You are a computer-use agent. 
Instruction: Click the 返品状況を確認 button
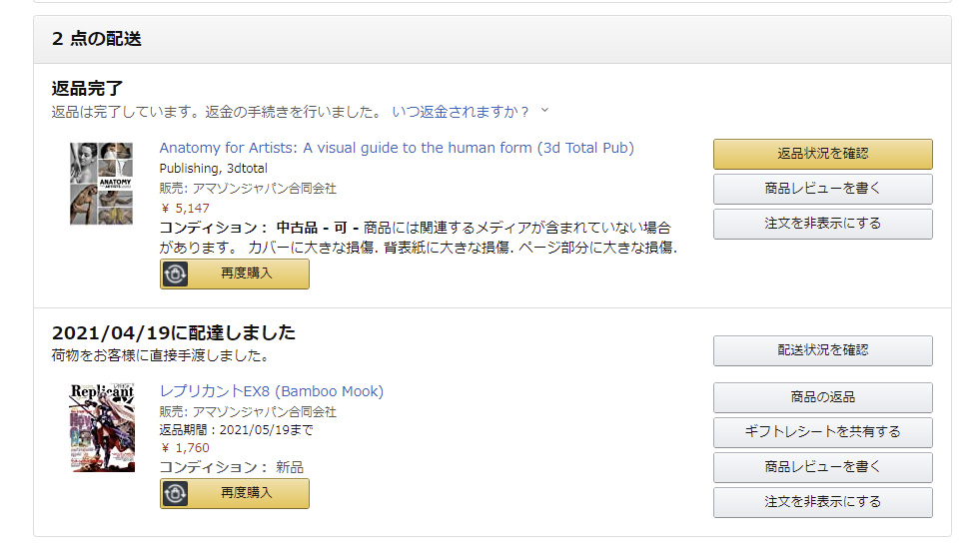pos(822,154)
